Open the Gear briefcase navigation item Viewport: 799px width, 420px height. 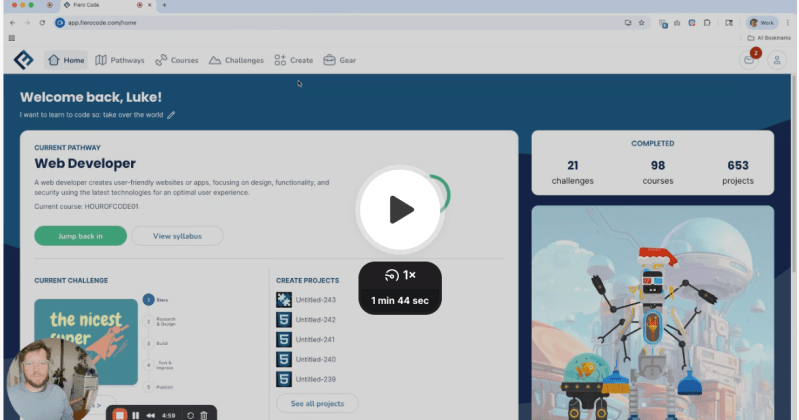[339, 60]
